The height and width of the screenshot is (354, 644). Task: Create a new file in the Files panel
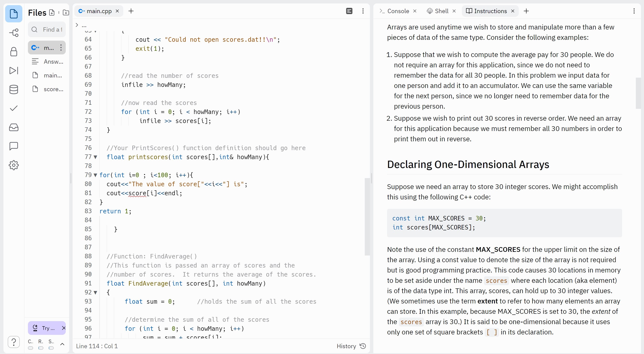[x=52, y=12]
